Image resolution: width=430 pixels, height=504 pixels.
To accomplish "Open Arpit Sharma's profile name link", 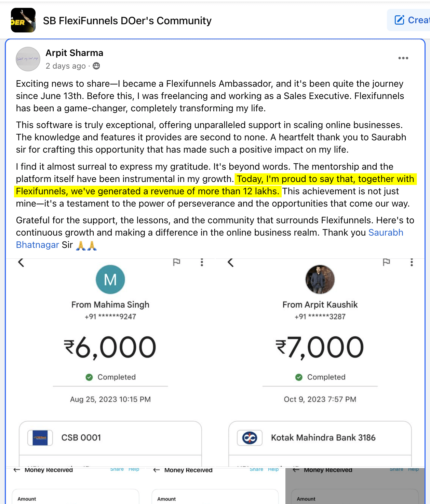I will pos(74,53).
